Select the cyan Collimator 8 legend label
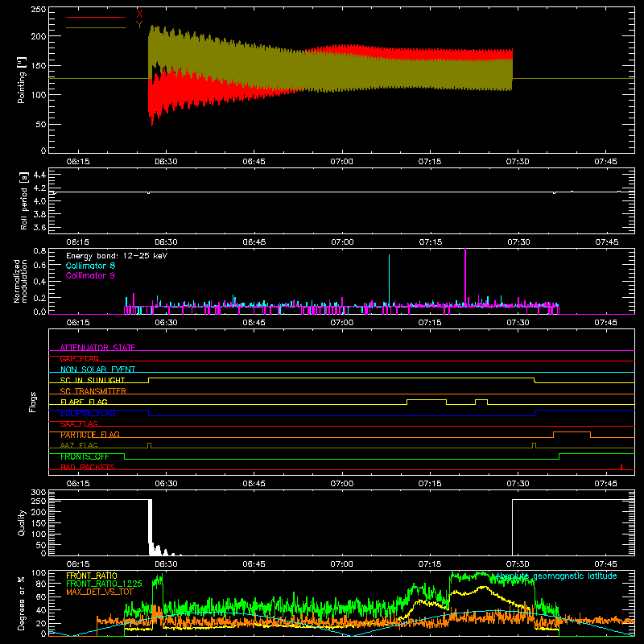Screen dimensions: 644x644 pyautogui.click(x=90, y=266)
